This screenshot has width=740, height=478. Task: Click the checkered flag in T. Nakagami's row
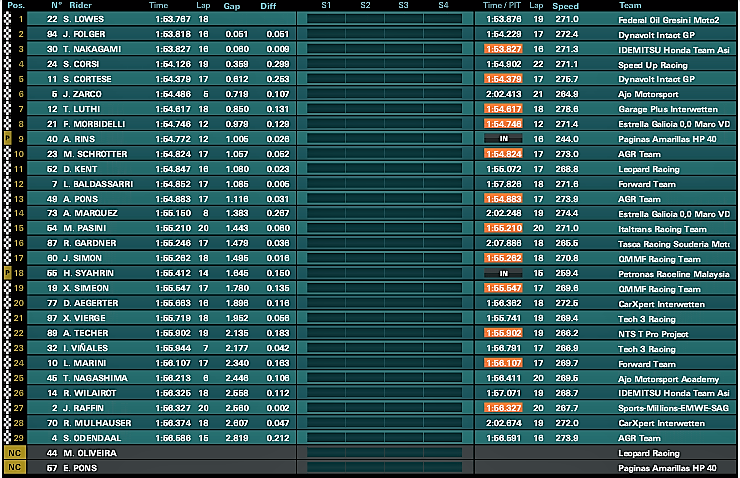click(x=8, y=49)
